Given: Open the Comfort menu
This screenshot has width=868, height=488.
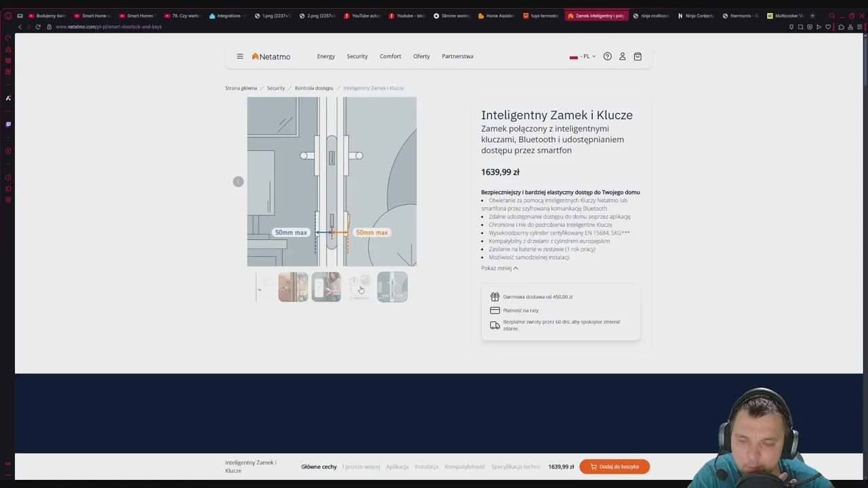Looking at the screenshot, I should (x=391, y=56).
